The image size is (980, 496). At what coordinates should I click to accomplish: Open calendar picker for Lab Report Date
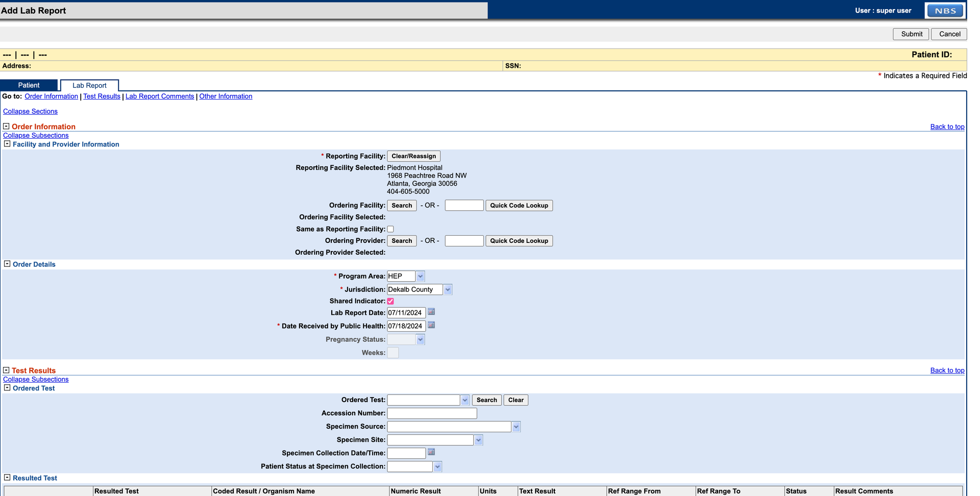click(x=431, y=312)
